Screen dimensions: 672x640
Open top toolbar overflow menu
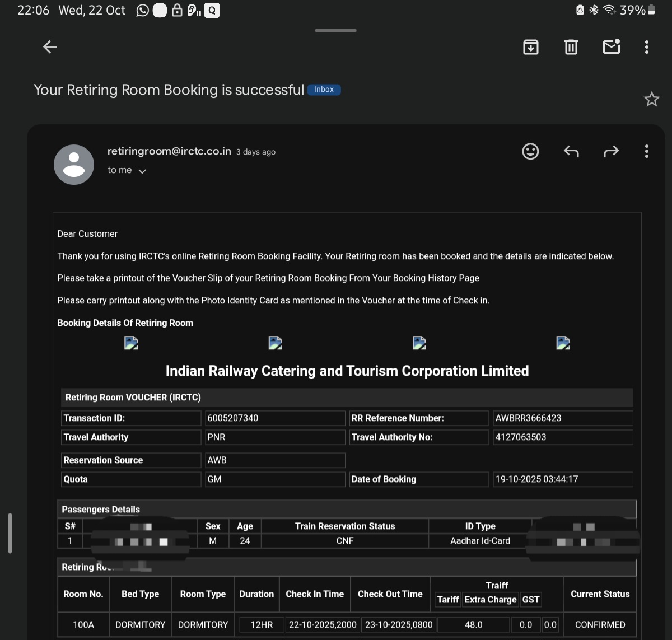647,47
